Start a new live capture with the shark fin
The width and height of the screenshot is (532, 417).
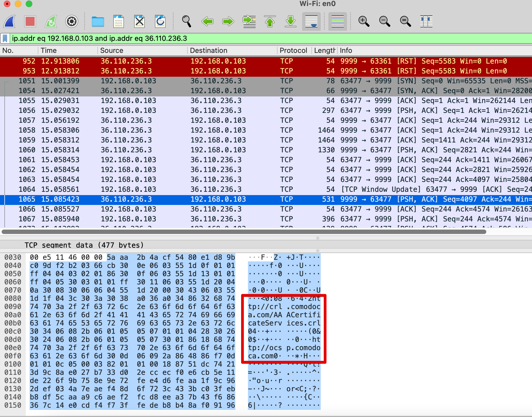click(9, 21)
